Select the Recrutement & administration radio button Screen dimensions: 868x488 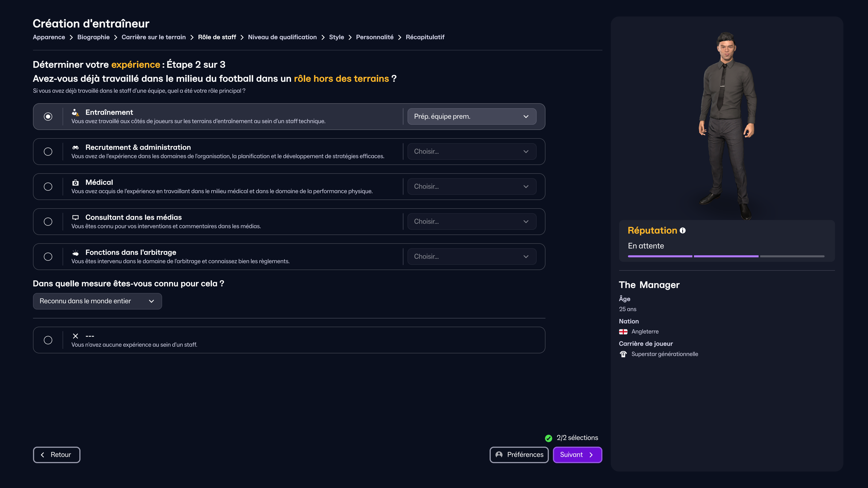click(x=48, y=152)
